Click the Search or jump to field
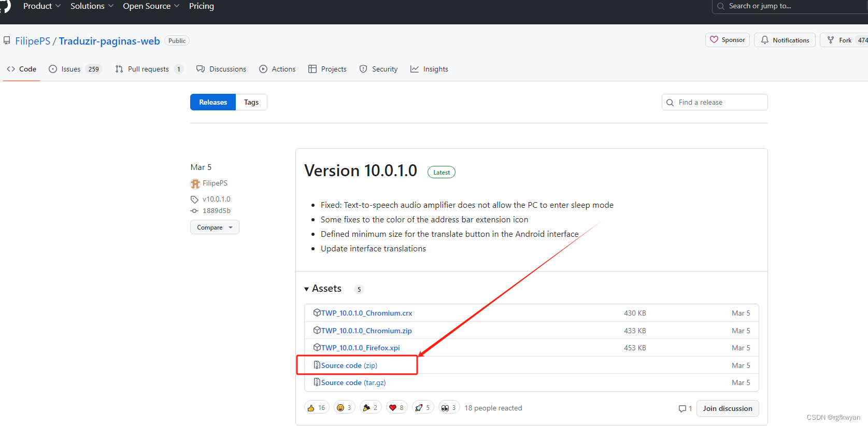Viewport: 868px width, 426px height. 790,6
